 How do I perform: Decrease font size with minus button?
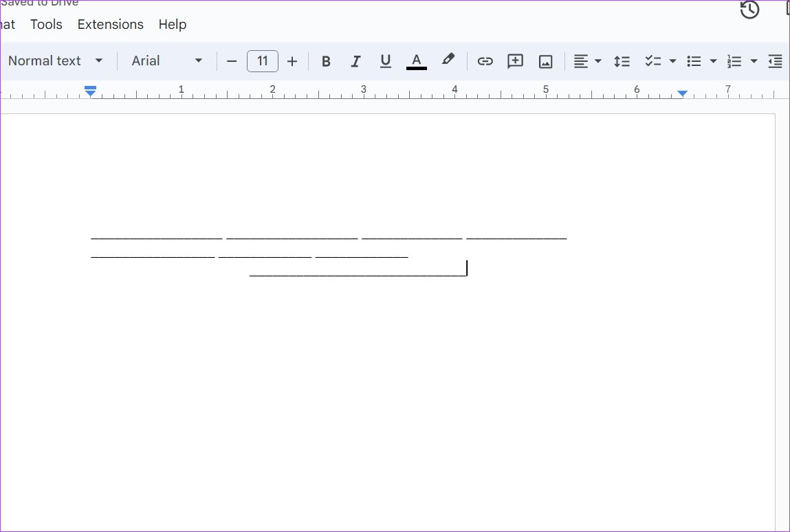(x=232, y=61)
